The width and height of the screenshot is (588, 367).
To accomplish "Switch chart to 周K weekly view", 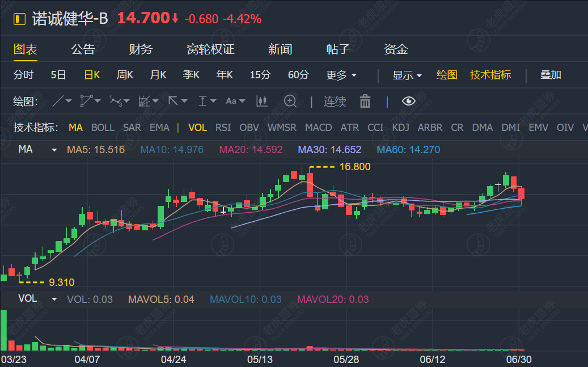I will tap(124, 74).
